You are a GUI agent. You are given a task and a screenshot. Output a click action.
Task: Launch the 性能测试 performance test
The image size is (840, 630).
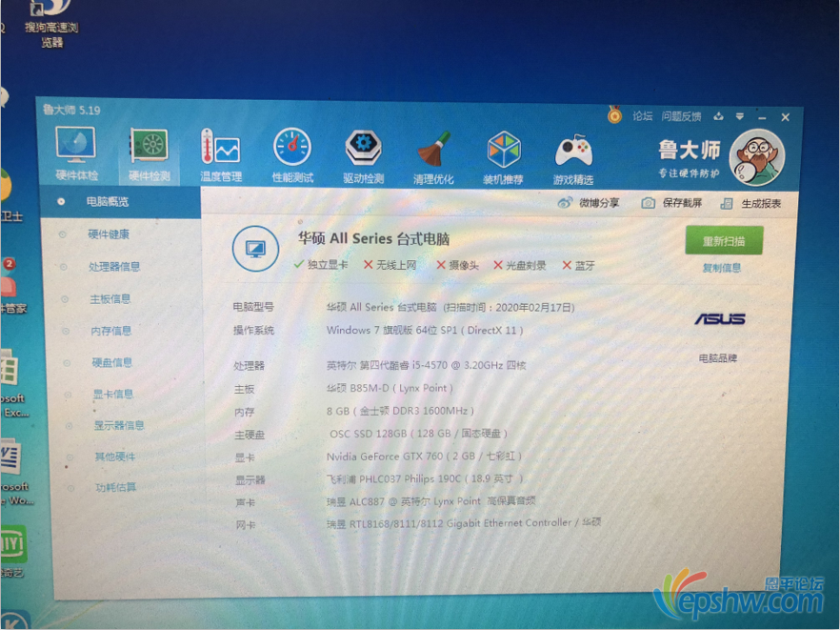[x=292, y=155]
